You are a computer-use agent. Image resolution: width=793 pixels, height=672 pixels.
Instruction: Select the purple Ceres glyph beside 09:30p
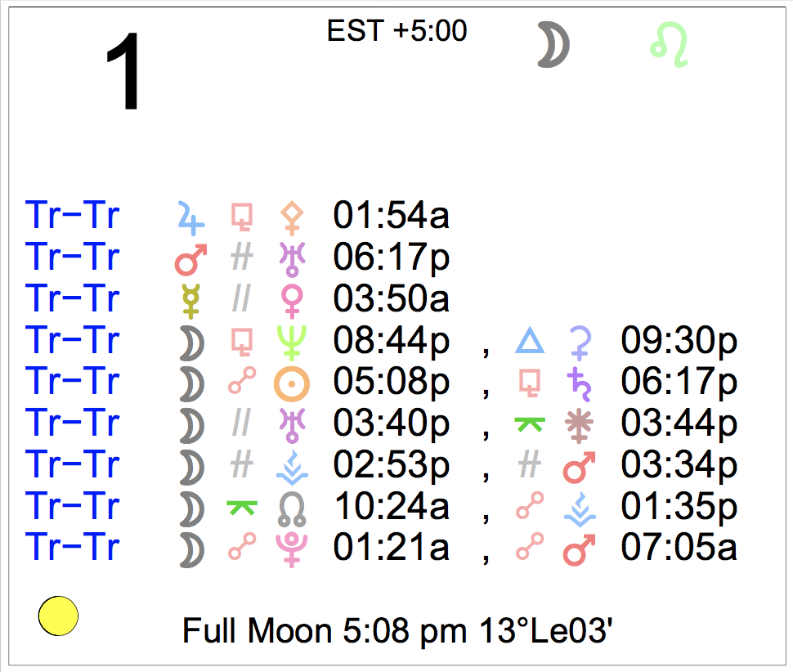point(580,342)
